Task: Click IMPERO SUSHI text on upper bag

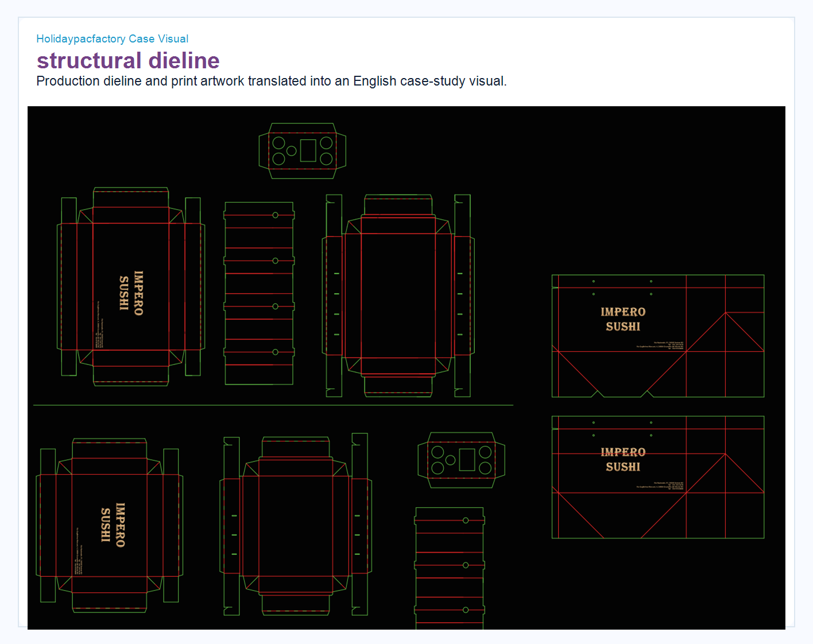Action: click(623, 319)
